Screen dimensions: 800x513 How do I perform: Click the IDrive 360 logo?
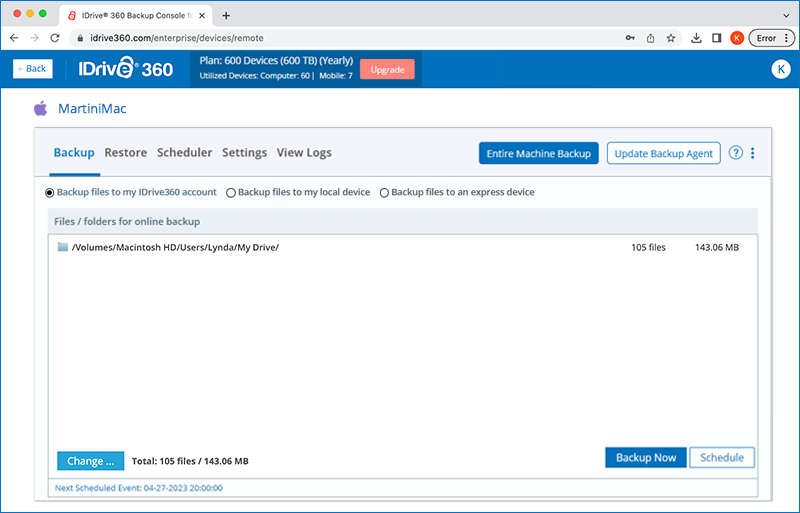coord(126,68)
